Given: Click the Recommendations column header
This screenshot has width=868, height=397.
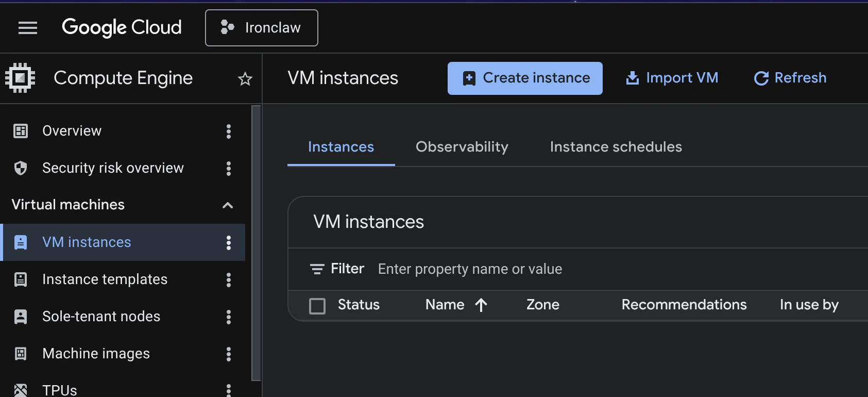Looking at the screenshot, I should click(x=684, y=305).
